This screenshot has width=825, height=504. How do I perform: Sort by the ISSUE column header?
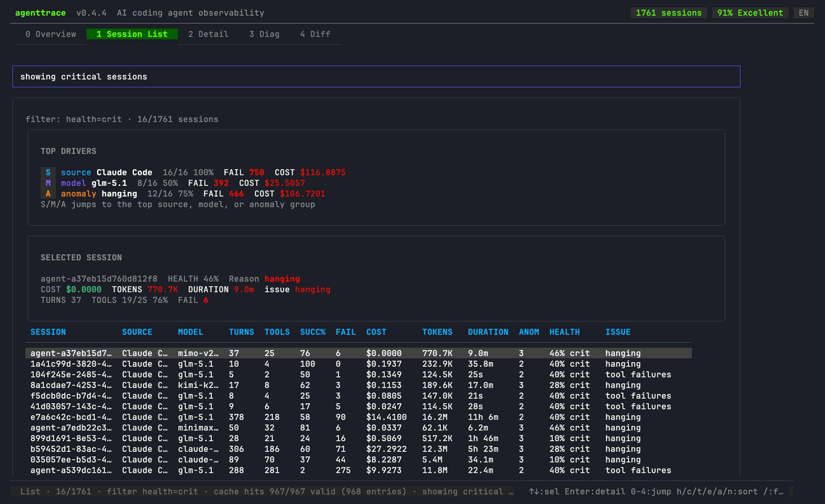[618, 332]
